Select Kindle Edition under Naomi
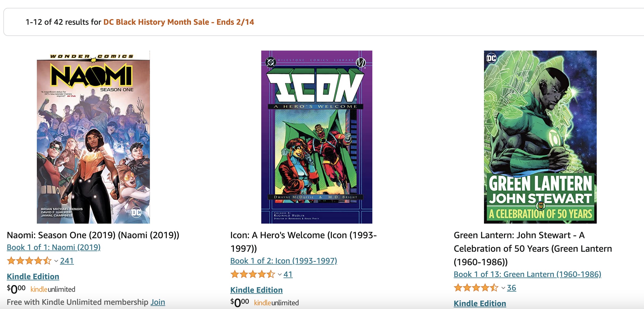Screen dimensions: 644x309 pos(33,277)
